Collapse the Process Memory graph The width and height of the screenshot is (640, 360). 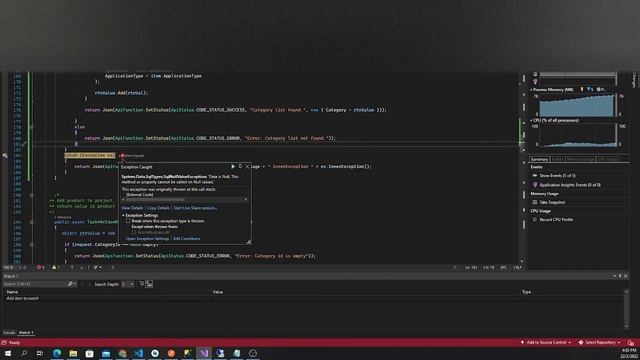tap(531, 90)
